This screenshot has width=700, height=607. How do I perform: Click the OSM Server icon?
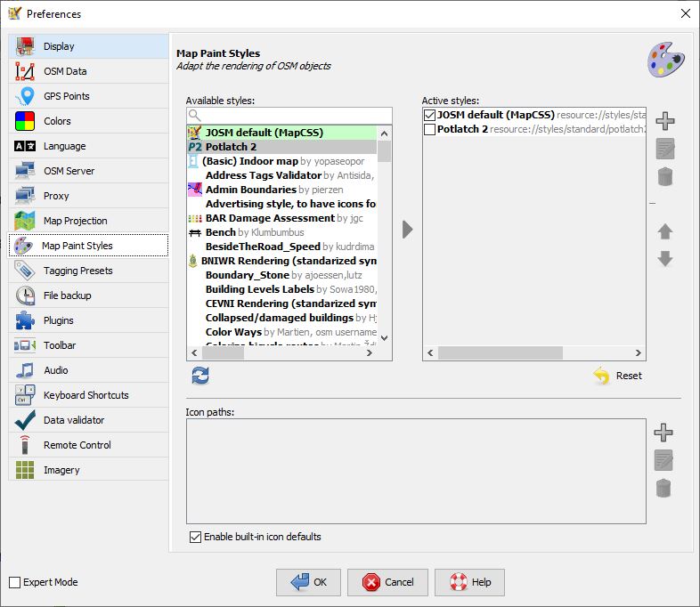(25, 171)
